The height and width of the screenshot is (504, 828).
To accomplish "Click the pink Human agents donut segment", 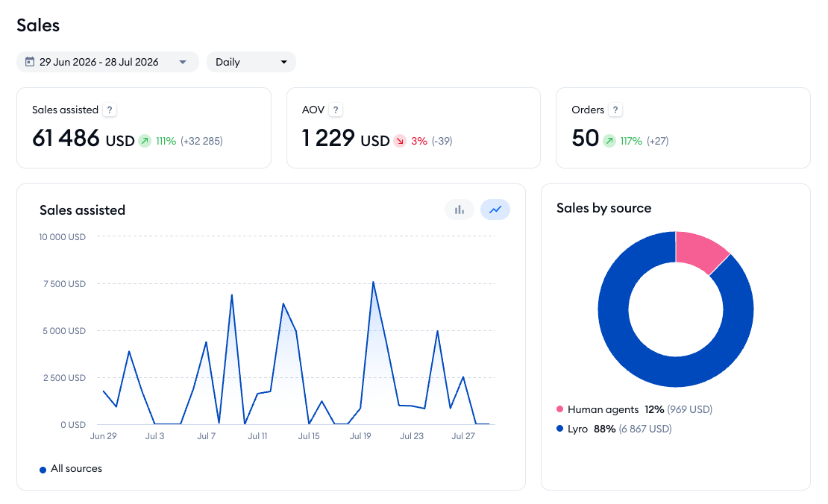I will coord(700,250).
